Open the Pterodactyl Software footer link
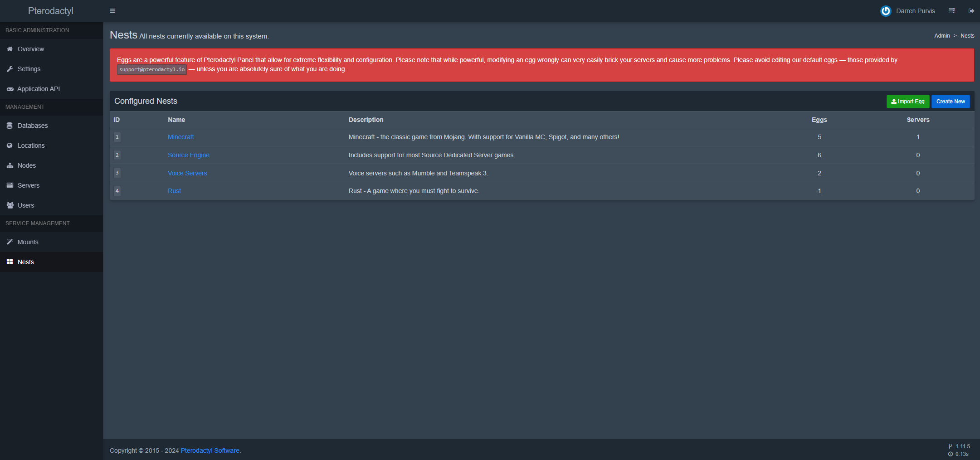Screen dimensions: 980x460 (210, 450)
